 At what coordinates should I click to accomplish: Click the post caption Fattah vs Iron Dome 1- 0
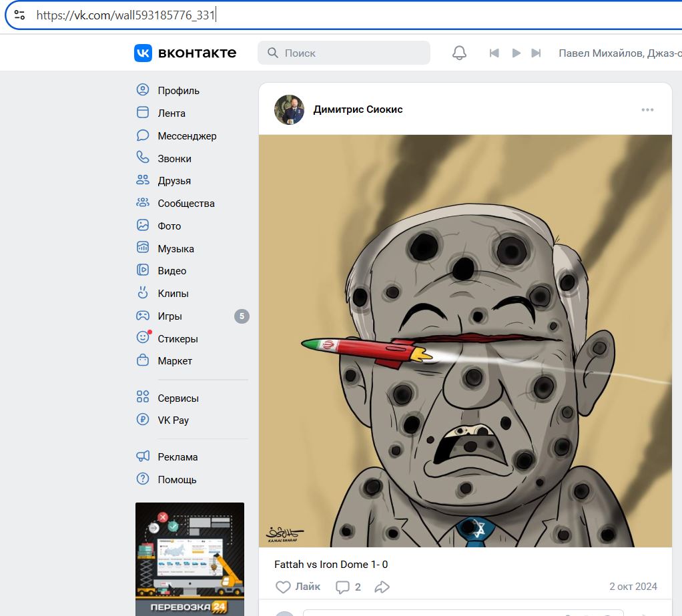point(331,564)
